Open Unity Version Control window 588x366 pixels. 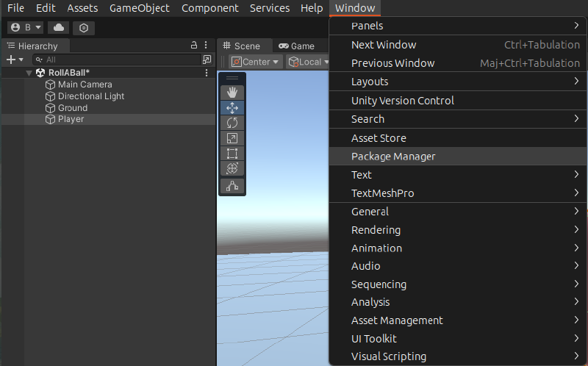coord(458,101)
